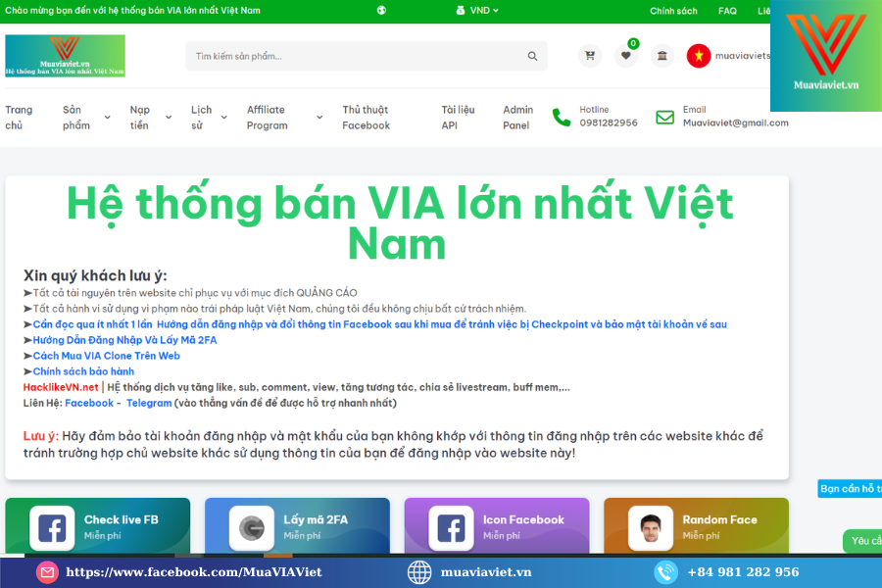The image size is (882, 588).
Task: Open the Telegram contact link
Action: pyautogui.click(x=149, y=403)
